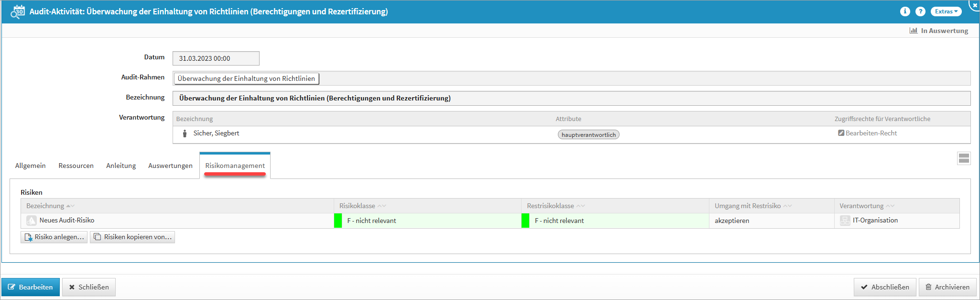The width and height of the screenshot is (980, 300).
Task: Click the Neues Audit-Risiko warning icon
Action: click(32, 221)
